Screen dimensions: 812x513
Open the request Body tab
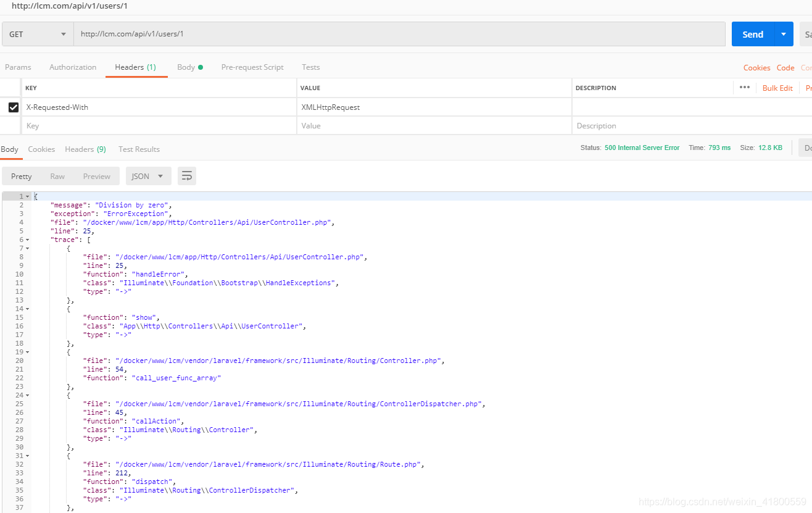click(x=190, y=67)
